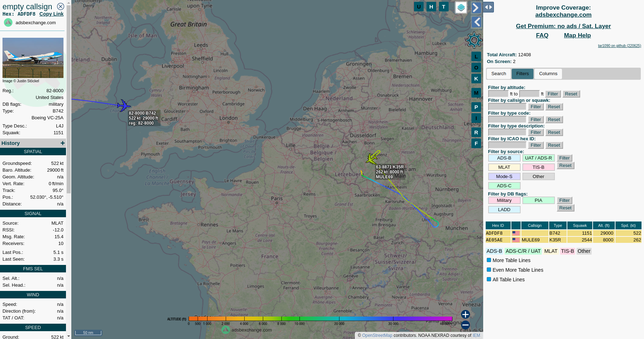644x339 pixels.
Task: Click the US flag in ADFDF8 row
Action: pyautogui.click(x=516, y=233)
